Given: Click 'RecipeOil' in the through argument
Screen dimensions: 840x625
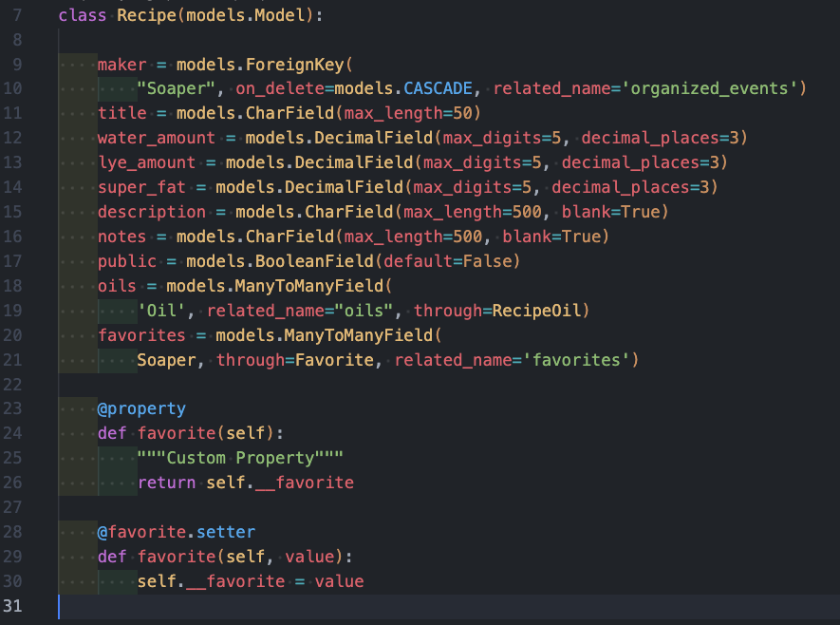Looking at the screenshot, I should (x=536, y=311).
